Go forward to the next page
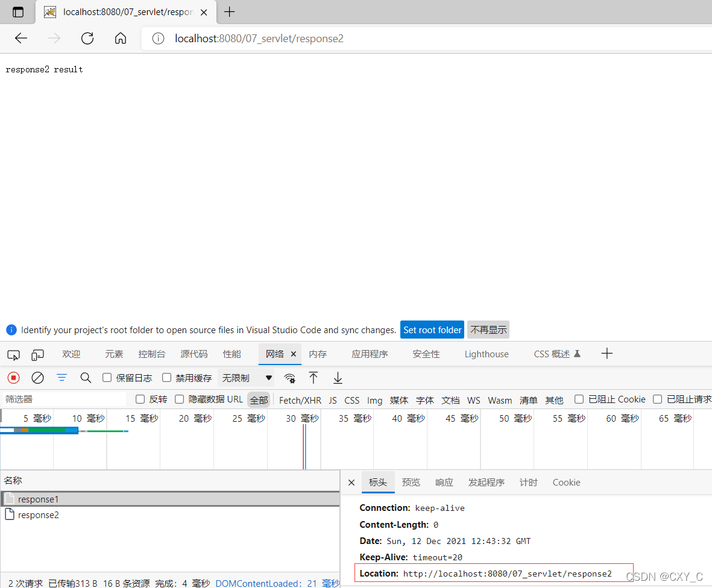This screenshot has width=712, height=588. point(54,38)
